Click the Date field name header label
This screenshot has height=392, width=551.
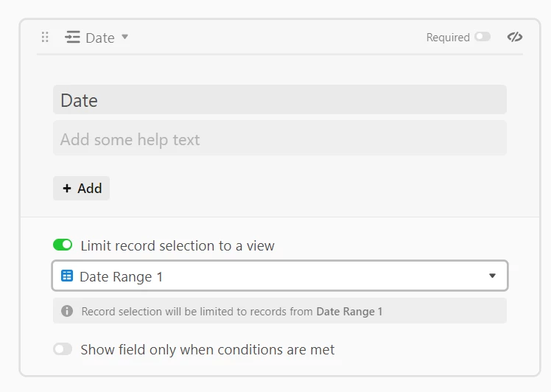100,38
